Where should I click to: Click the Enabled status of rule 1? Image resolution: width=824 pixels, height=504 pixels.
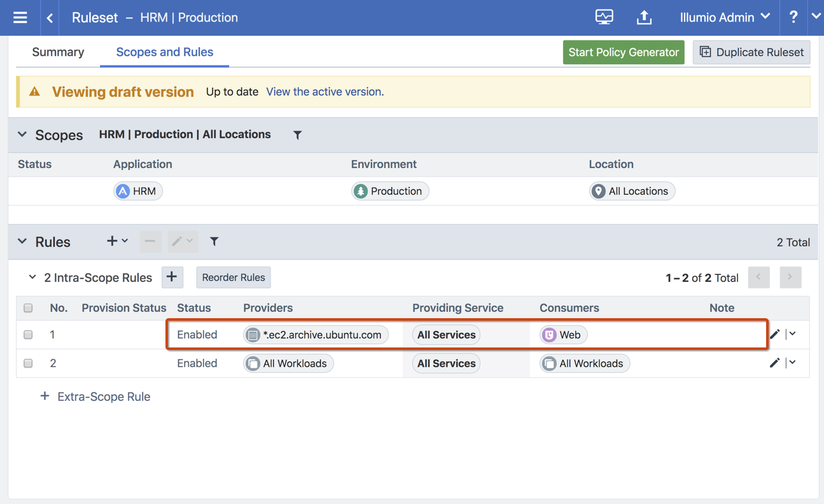tap(197, 335)
